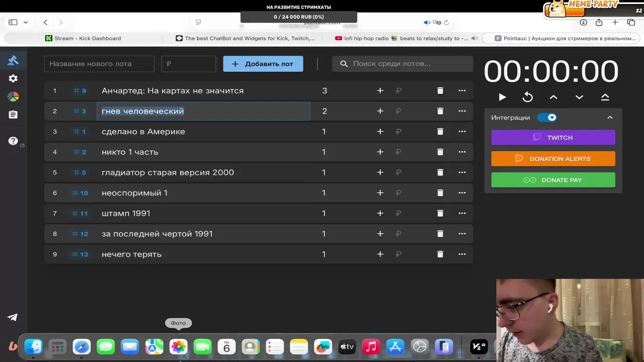The height and width of the screenshot is (362, 644).
Task: Delete the за последней чертой 1991 lot
Action: point(440,234)
